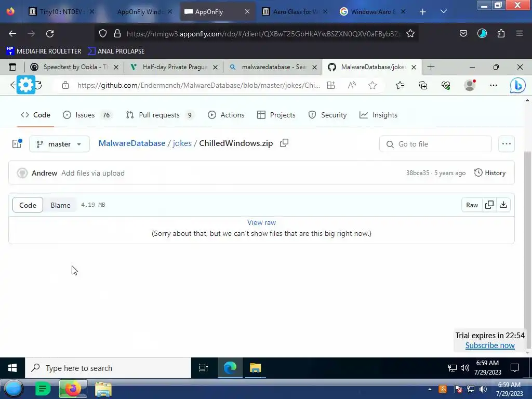Open host volume speaker icon
The height and width of the screenshot is (399, 532).
coord(483,390)
